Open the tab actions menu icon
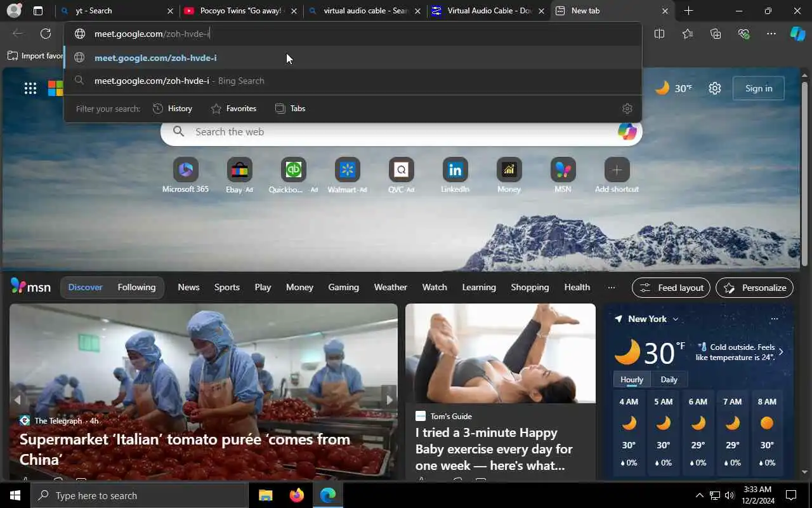 click(38, 11)
